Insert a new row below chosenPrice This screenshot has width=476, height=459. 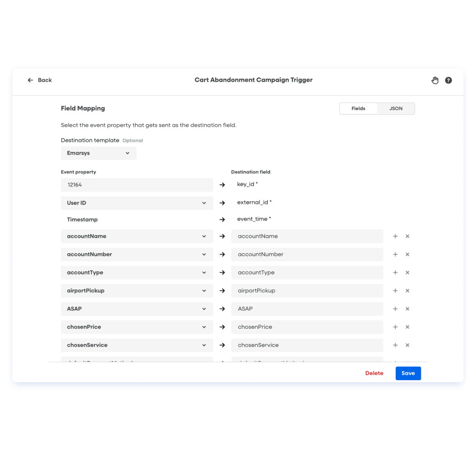[x=395, y=327]
